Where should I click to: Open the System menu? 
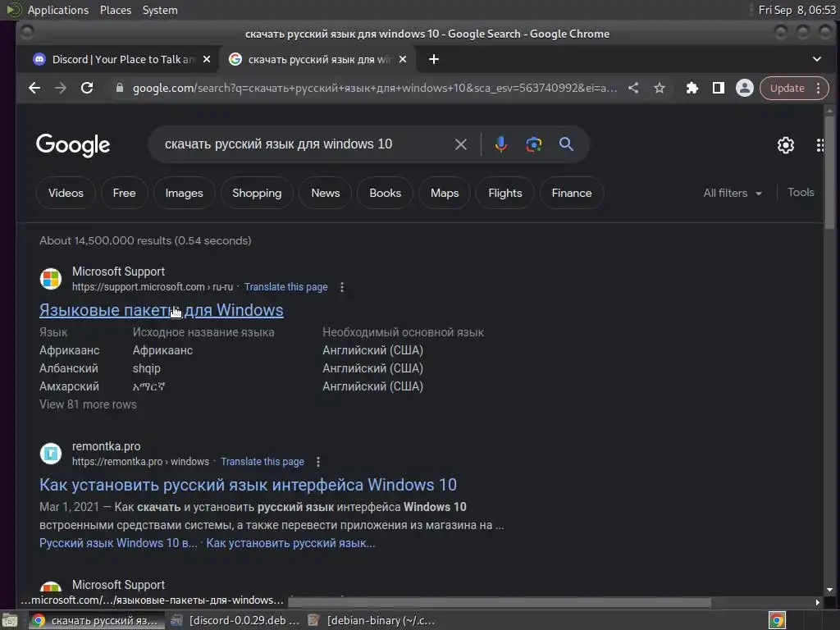(160, 10)
